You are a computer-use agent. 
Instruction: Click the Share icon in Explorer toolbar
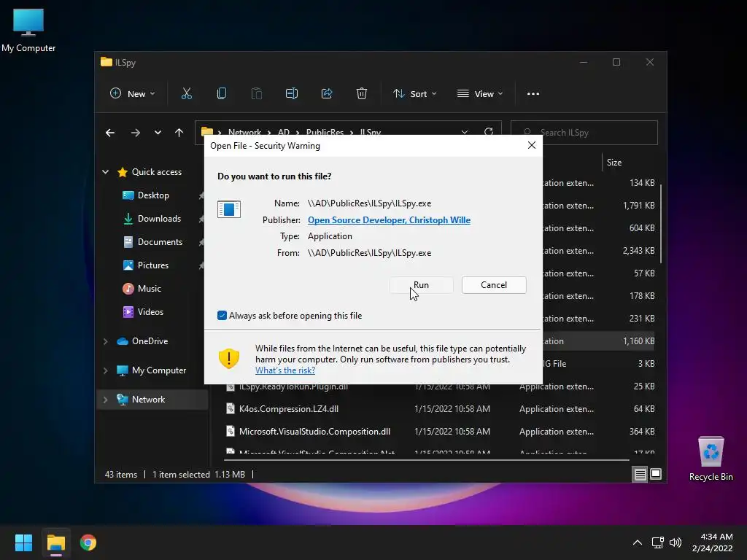pyautogui.click(x=327, y=94)
